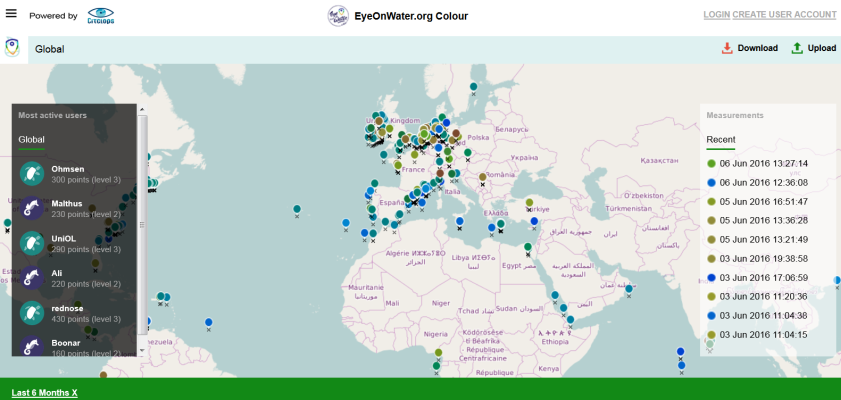The width and height of the screenshot is (841, 400).
Task: Open the LOGIN link
Action: pyautogui.click(x=717, y=15)
